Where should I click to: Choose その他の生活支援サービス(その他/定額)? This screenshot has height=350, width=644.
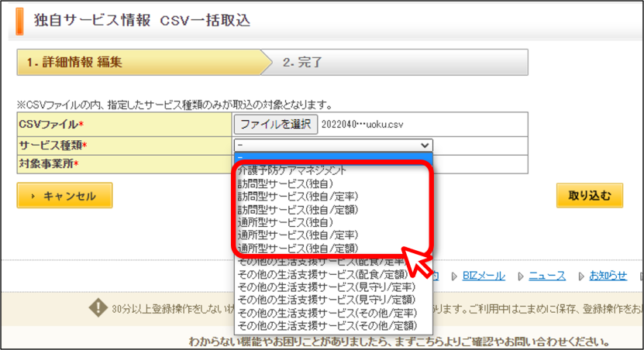coord(327,326)
